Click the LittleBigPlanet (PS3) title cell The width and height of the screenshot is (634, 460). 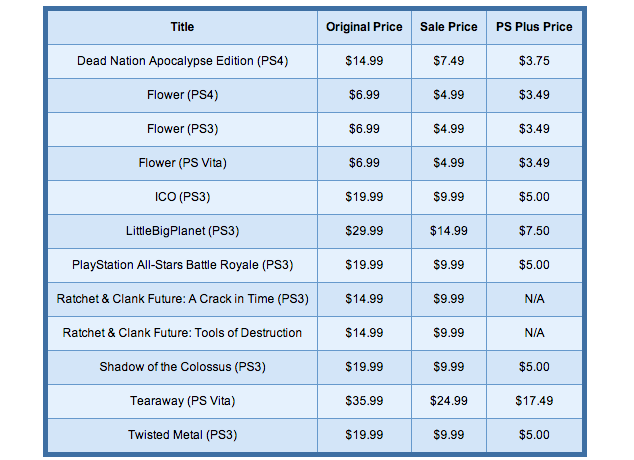click(182, 231)
